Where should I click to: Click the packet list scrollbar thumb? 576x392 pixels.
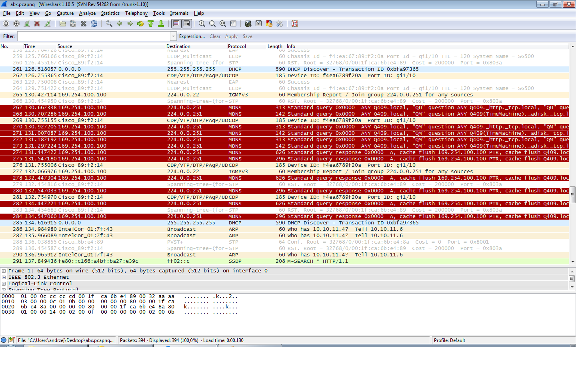point(572,195)
